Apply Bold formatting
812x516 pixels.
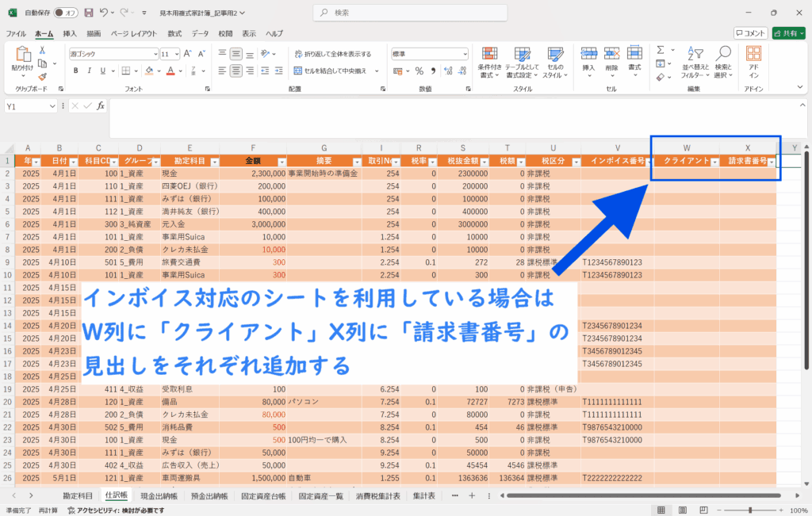coord(75,71)
